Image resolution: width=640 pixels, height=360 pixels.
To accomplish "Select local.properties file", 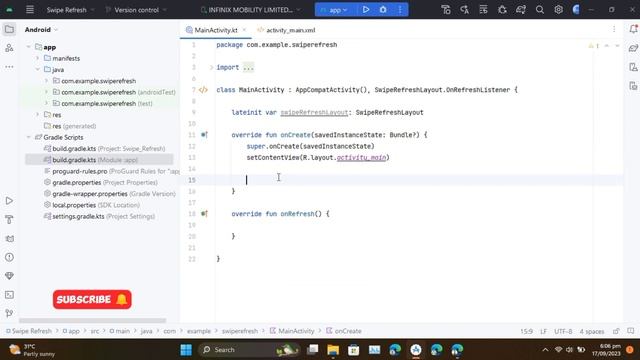I will point(92,205).
